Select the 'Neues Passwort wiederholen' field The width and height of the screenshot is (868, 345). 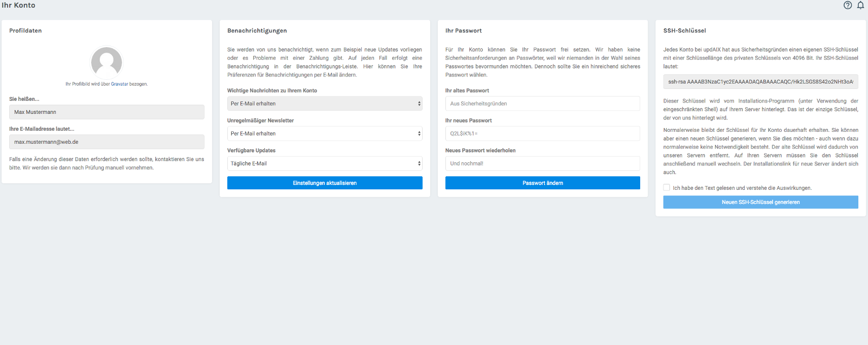coord(542,163)
